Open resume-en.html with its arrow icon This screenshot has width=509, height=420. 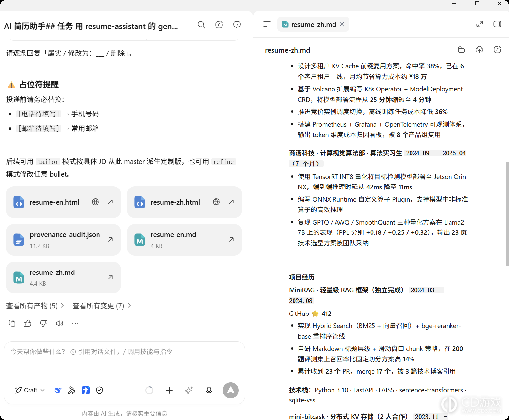(111, 202)
